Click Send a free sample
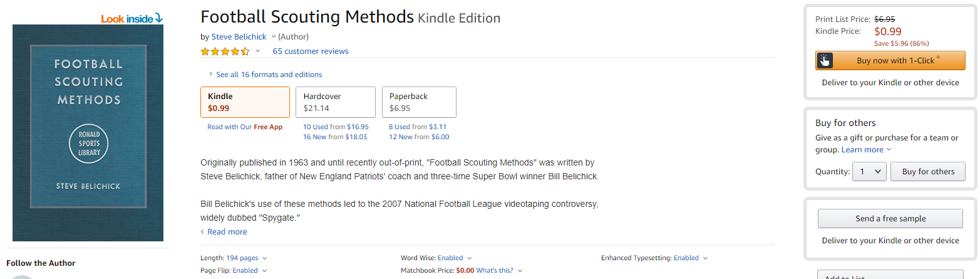This screenshot has height=279, width=980. pyautogui.click(x=890, y=218)
